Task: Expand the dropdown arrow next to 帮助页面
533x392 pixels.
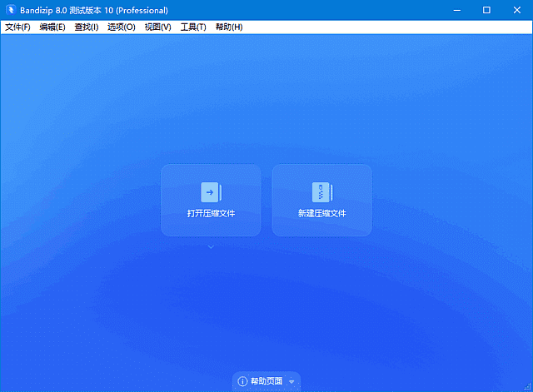Action: point(291,382)
